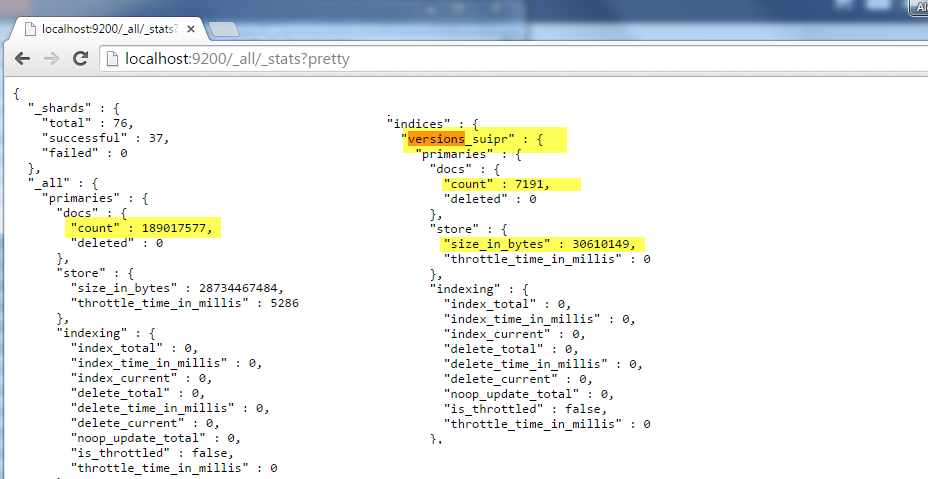Click the "size_in_bytes" : 28734467484 line

tap(178, 288)
